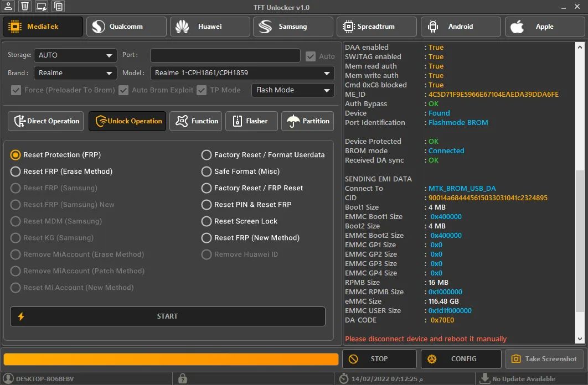Open the Flasher section button
588x385 pixels.
pyautogui.click(x=251, y=121)
